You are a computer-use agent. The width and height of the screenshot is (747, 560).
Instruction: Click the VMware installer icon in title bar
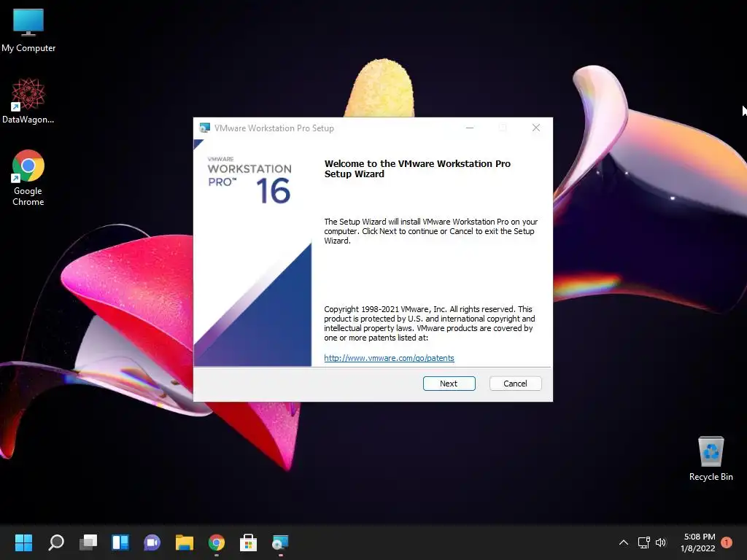pos(204,128)
